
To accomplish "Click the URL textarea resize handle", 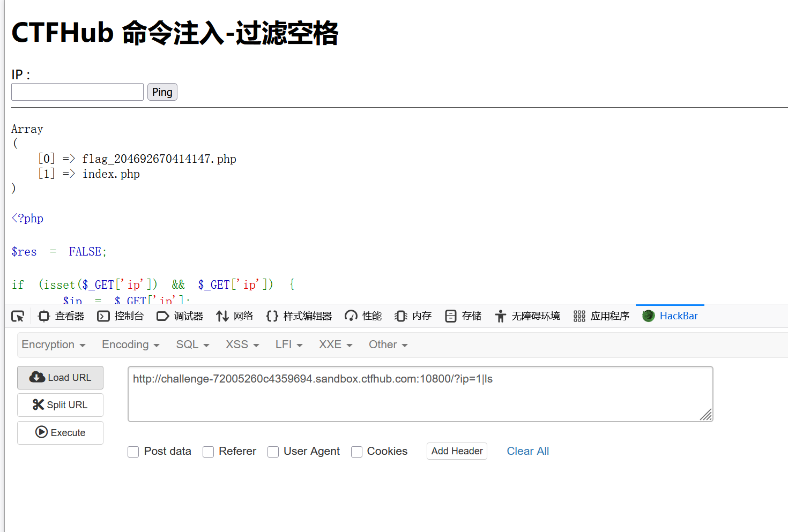I will (706, 415).
